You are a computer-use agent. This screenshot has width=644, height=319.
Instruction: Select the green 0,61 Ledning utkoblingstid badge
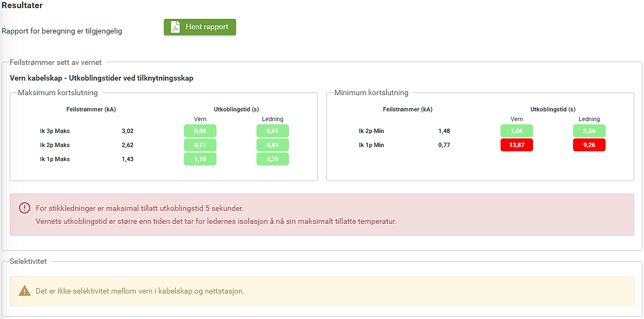273,131
